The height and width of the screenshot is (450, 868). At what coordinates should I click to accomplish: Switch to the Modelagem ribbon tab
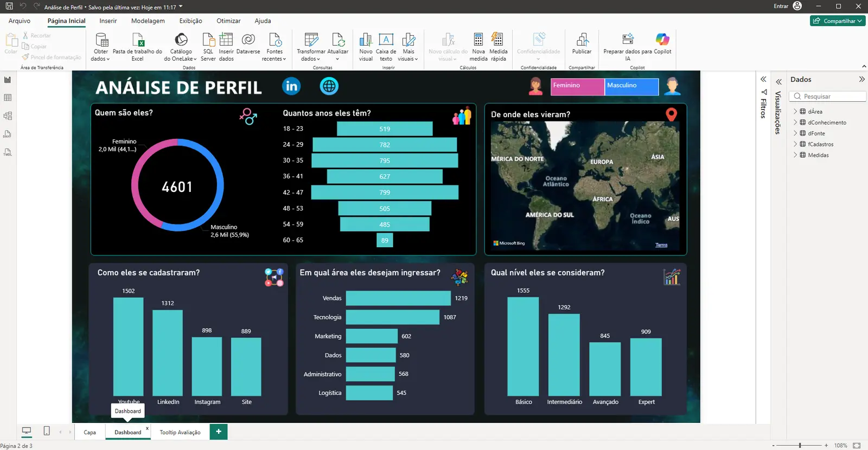point(148,21)
